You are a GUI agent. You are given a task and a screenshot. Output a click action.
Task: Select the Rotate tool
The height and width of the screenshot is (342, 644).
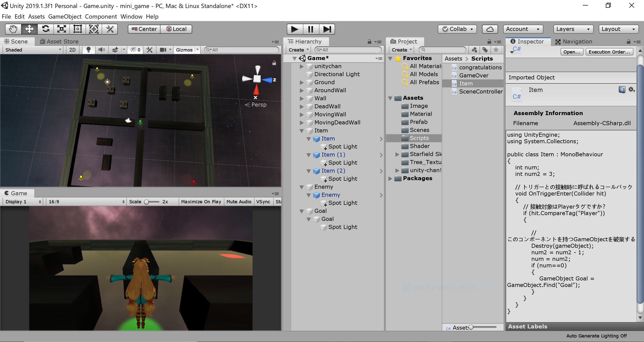(45, 29)
